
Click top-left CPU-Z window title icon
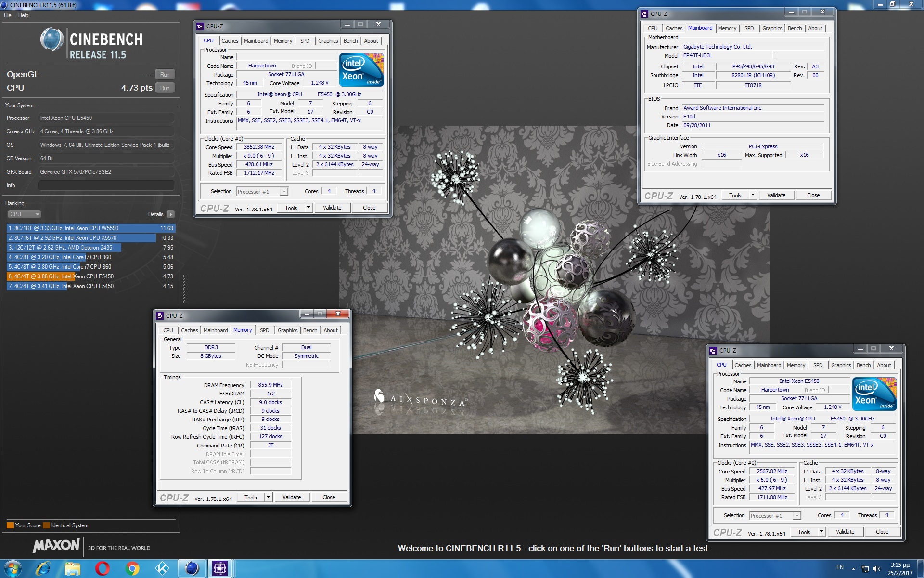(201, 26)
